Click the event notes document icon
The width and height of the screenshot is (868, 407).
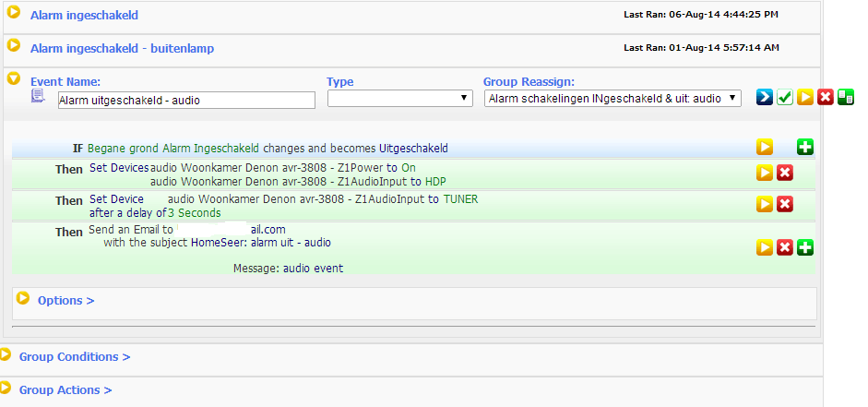pos(38,96)
